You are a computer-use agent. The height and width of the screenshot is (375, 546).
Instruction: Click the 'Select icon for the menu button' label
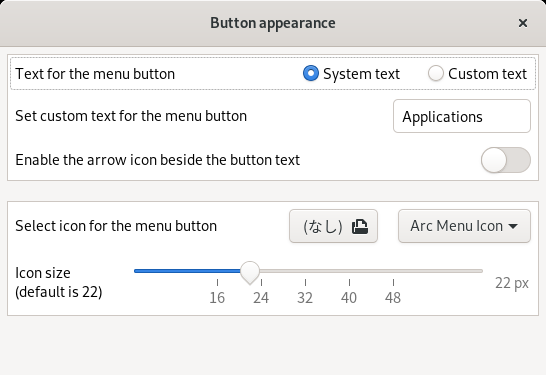(x=116, y=226)
